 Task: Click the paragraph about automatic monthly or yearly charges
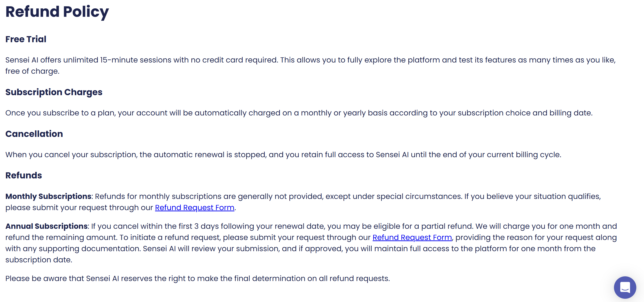tap(299, 113)
